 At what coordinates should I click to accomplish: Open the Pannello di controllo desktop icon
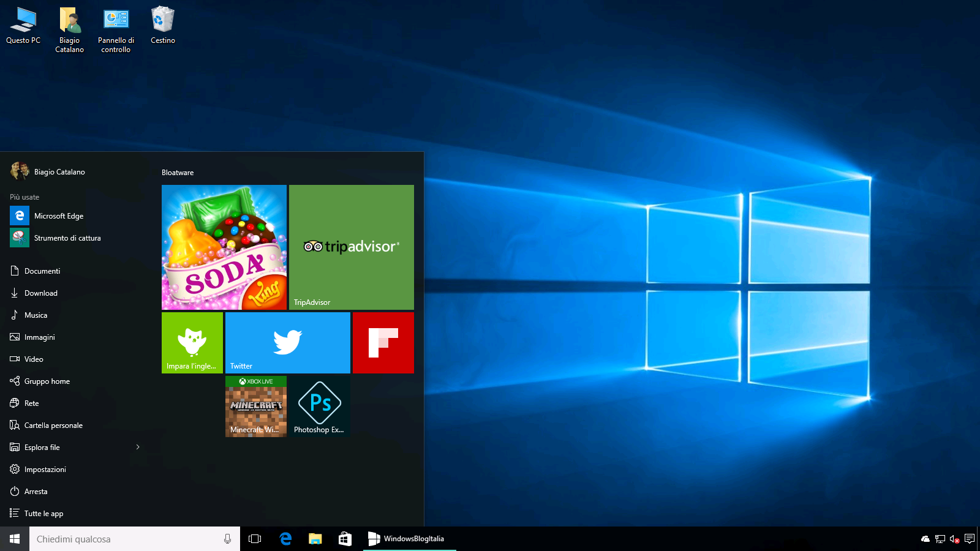(116, 30)
